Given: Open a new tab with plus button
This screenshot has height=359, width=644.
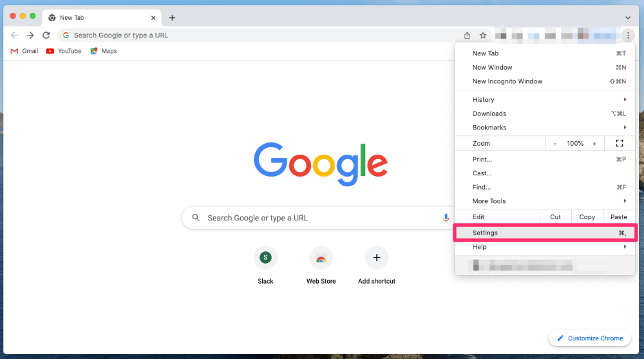Looking at the screenshot, I should tap(172, 17).
